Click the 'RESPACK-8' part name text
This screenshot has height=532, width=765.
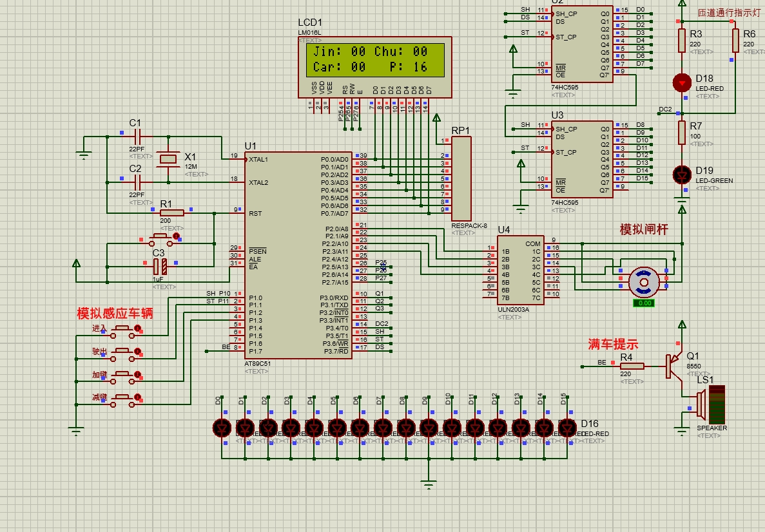click(x=469, y=226)
